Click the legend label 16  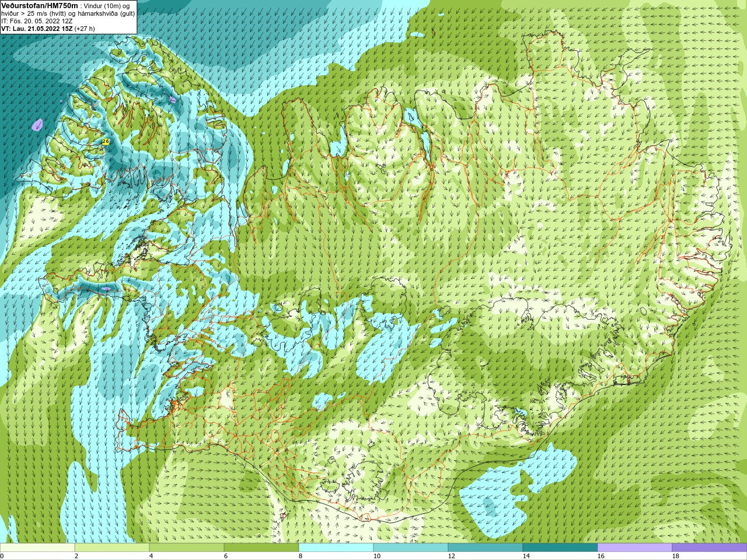601,556
